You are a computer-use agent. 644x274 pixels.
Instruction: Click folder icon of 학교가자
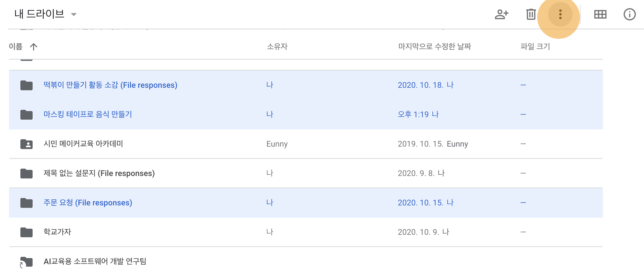point(26,232)
